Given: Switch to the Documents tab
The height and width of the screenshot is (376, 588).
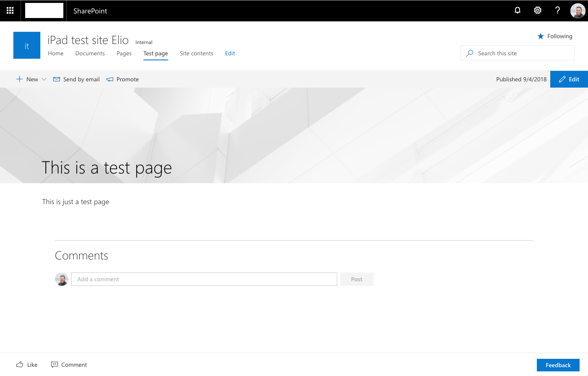Looking at the screenshot, I should [90, 53].
